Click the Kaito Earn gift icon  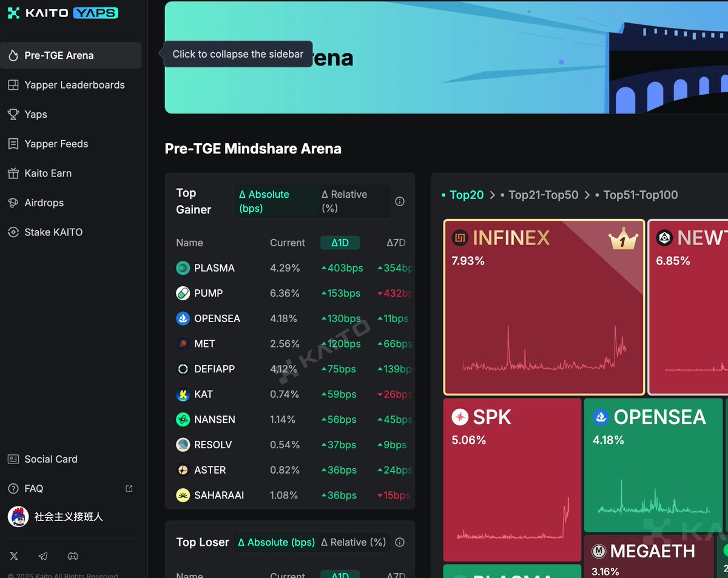coord(13,173)
